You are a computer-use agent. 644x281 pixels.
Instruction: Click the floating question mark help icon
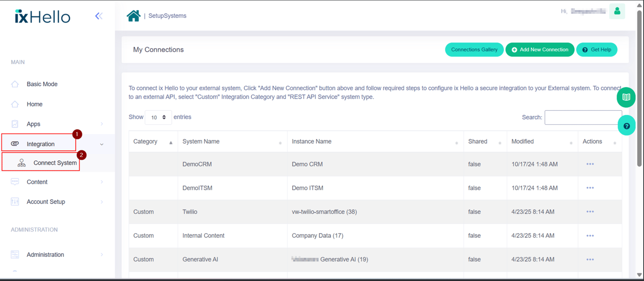626,126
